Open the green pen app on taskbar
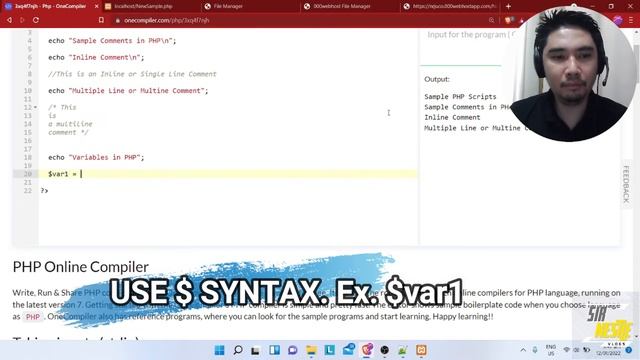640x360 pixels. (x=403, y=350)
